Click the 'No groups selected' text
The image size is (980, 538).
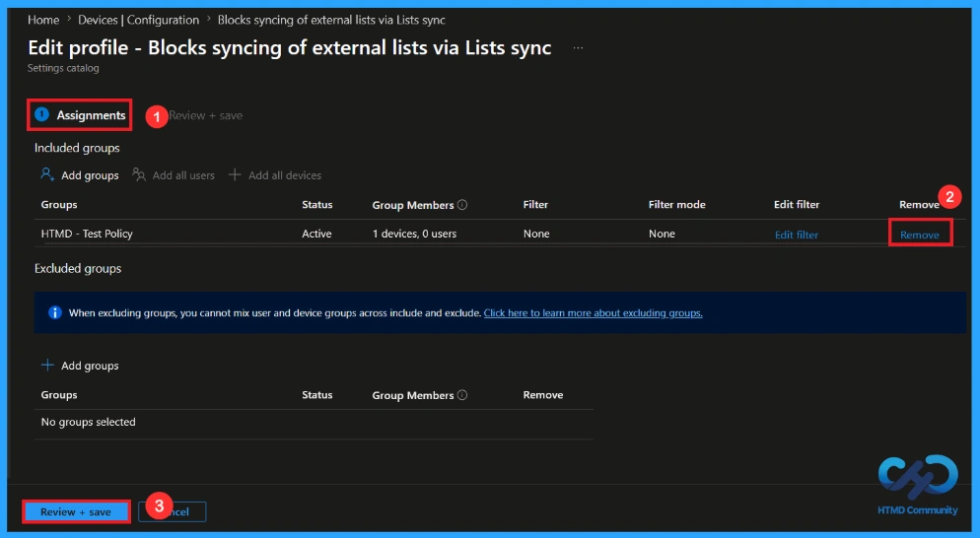(88, 422)
